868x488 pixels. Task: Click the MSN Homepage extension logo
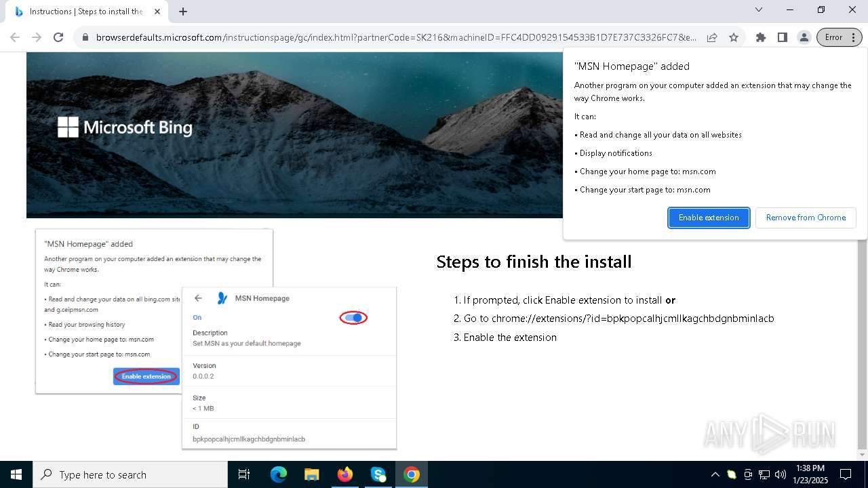(x=222, y=298)
